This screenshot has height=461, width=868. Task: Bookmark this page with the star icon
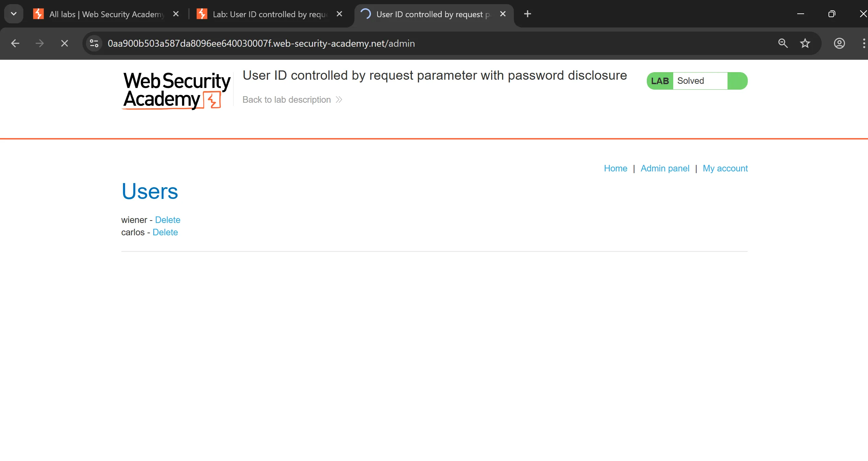coord(805,43)
